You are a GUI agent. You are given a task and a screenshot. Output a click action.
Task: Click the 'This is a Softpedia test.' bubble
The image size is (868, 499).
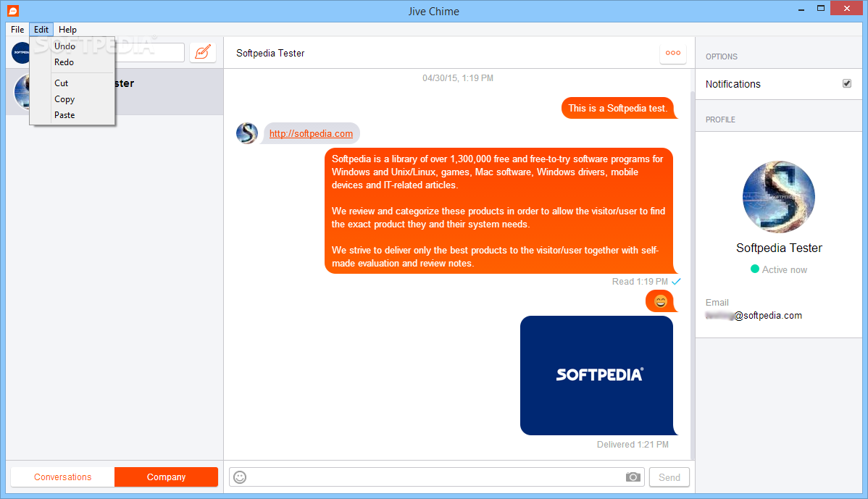[x=618, y=108]
